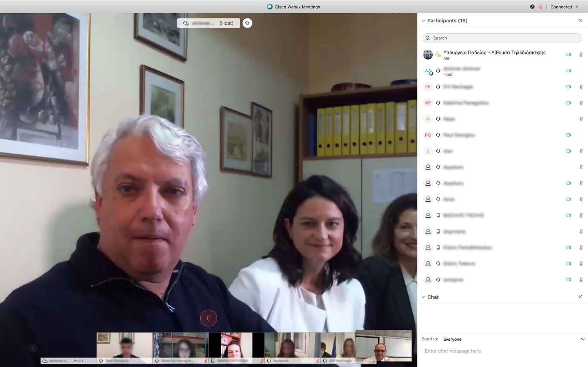Click the help icon in the title bar
The height and width of the screenshot is (367, 588).
(532, 7)
